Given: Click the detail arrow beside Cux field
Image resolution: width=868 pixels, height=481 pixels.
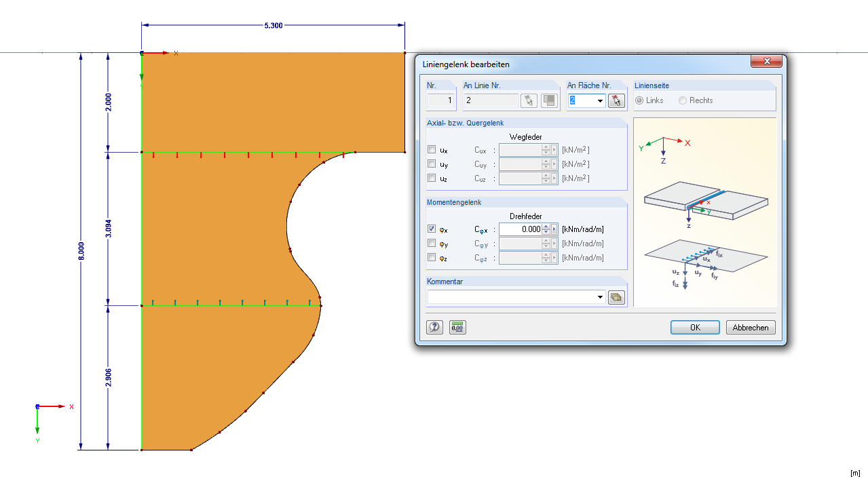Looking at the screenshot, I should click(x=554, y=151).
